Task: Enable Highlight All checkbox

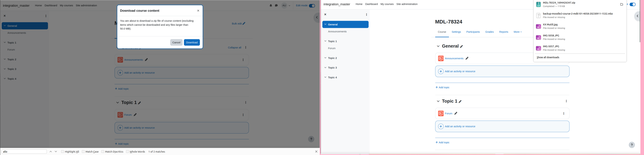Action: pyautogui.click(x=63, y=152)
